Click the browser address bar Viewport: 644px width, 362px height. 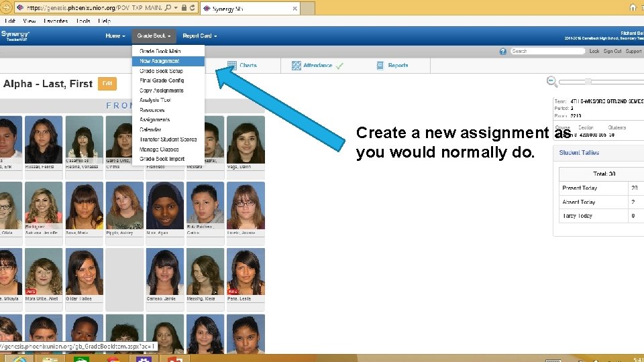pos(93,8)
